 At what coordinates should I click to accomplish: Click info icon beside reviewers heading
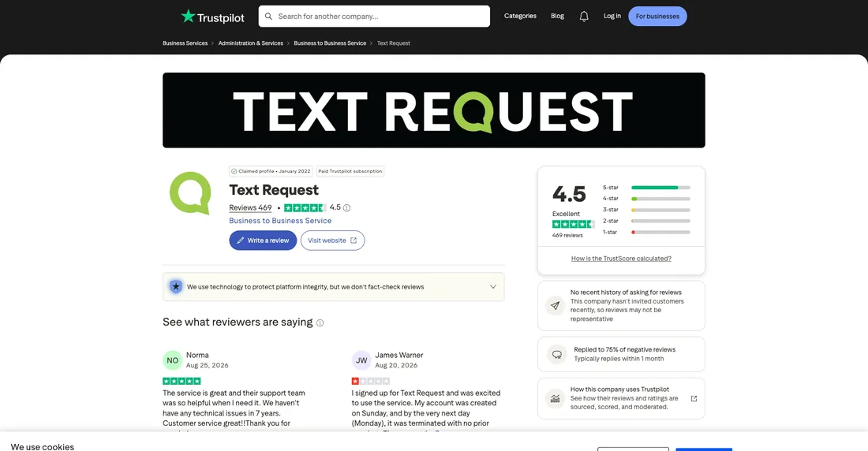320,322
